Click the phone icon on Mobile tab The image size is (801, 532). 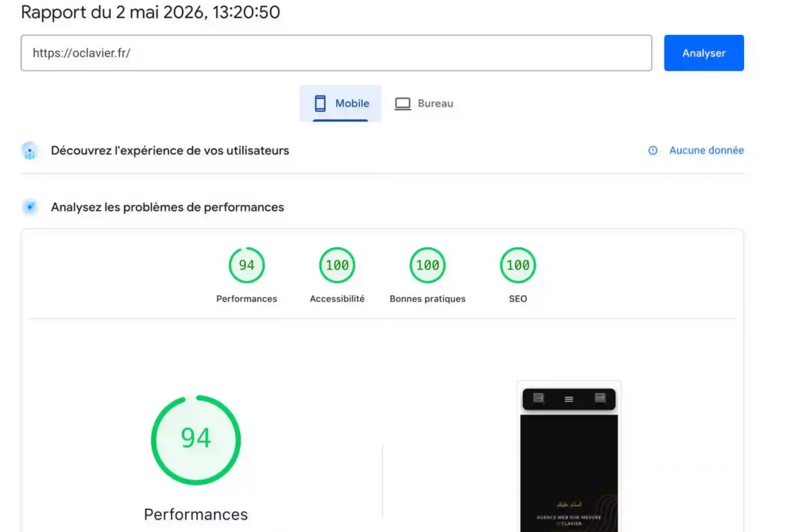pyautogui.click(x=320, y=103)
